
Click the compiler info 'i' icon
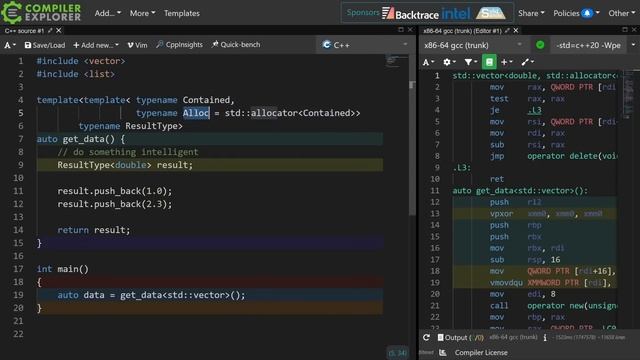pos(545,338)
